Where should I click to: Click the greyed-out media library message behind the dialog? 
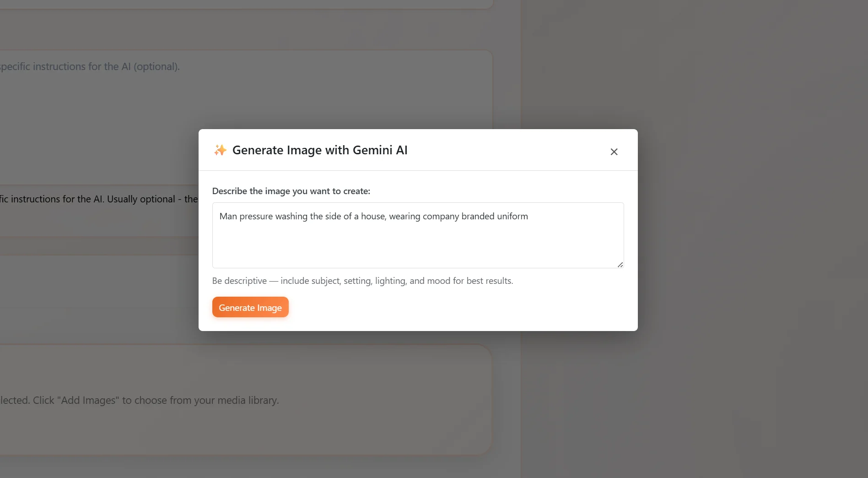click(x=139, y=400)
